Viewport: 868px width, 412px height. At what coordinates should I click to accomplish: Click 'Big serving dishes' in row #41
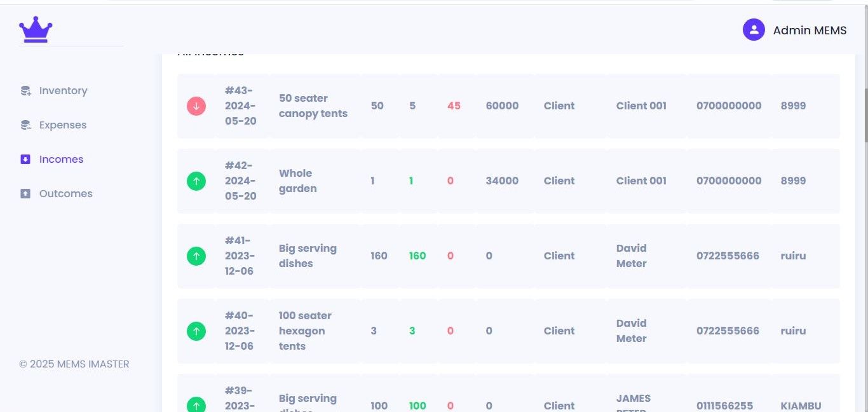(308, 256)
